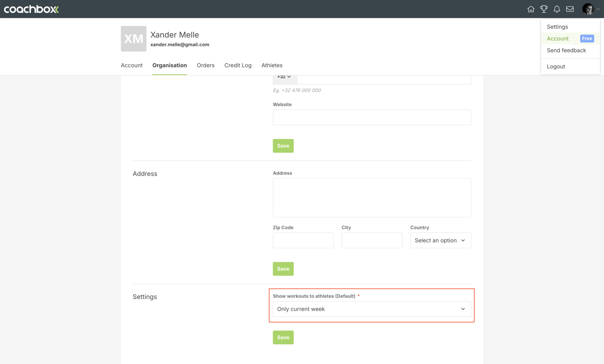Choose Send feedback from the menu
Screen dimensions: 604x364
tap(566, 50)
